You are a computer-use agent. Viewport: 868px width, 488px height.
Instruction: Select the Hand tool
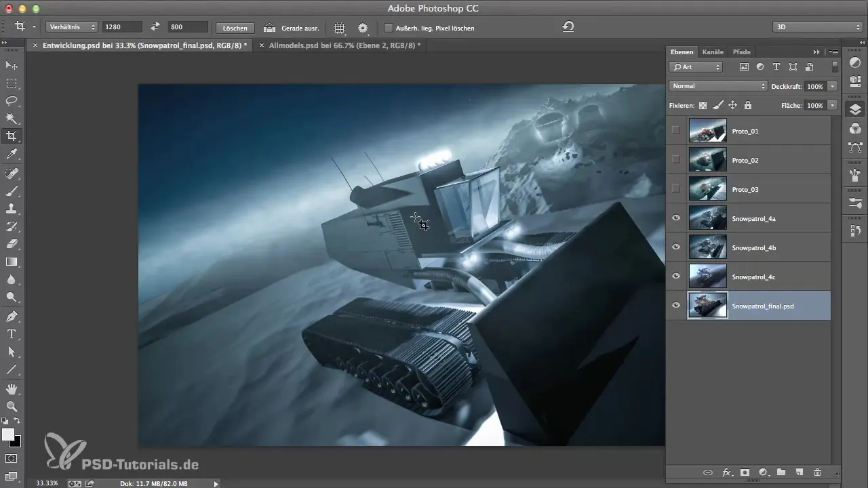[x=12, y=389]
